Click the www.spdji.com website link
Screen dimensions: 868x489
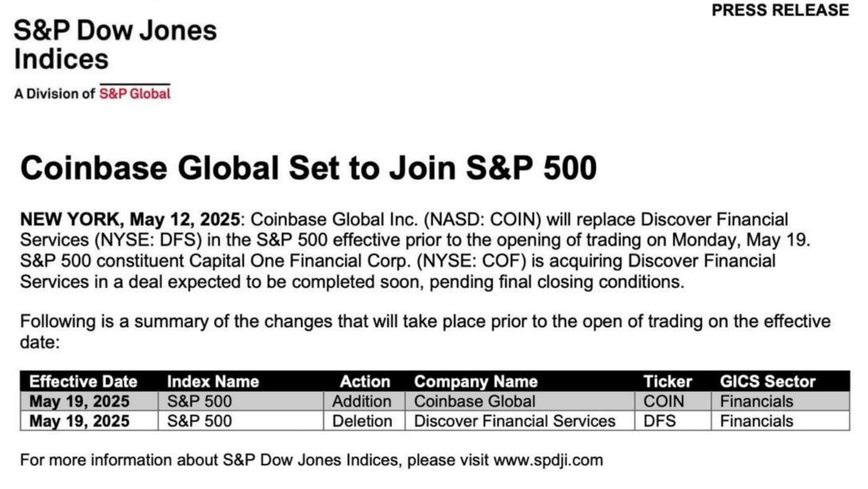tap(548, 461)
